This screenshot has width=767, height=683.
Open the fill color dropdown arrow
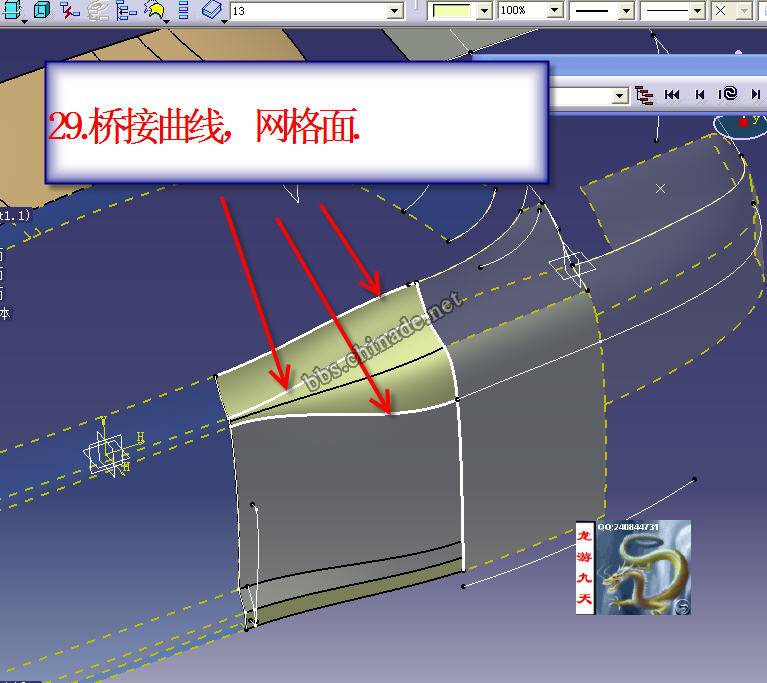pos(484,11)
